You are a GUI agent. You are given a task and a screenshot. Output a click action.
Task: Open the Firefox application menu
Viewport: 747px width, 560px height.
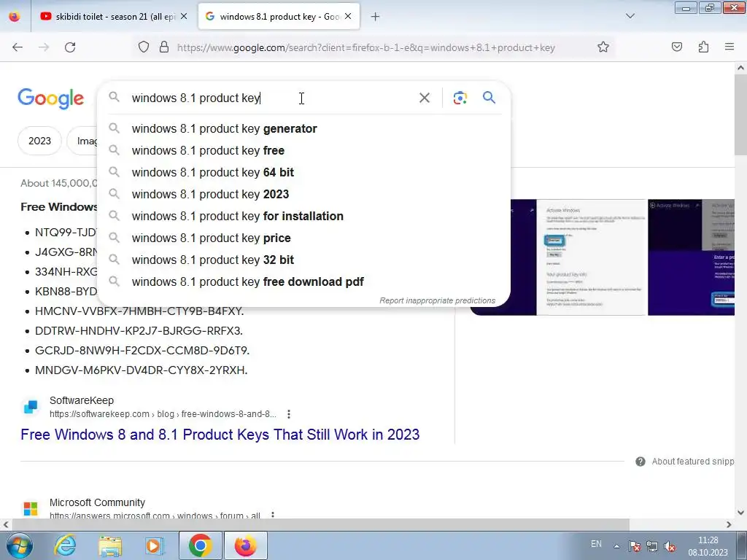coord(729,47)
